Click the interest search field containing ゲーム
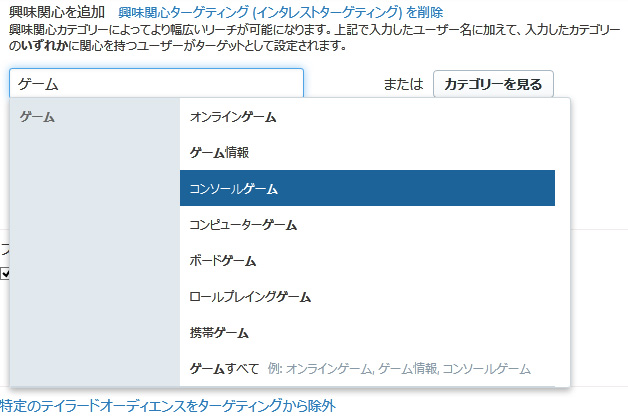628x419 pixels. [156, 83]
